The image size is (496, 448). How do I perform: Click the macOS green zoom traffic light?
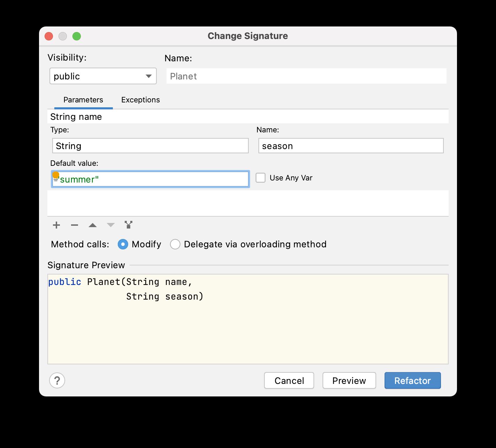click(77, 36)
